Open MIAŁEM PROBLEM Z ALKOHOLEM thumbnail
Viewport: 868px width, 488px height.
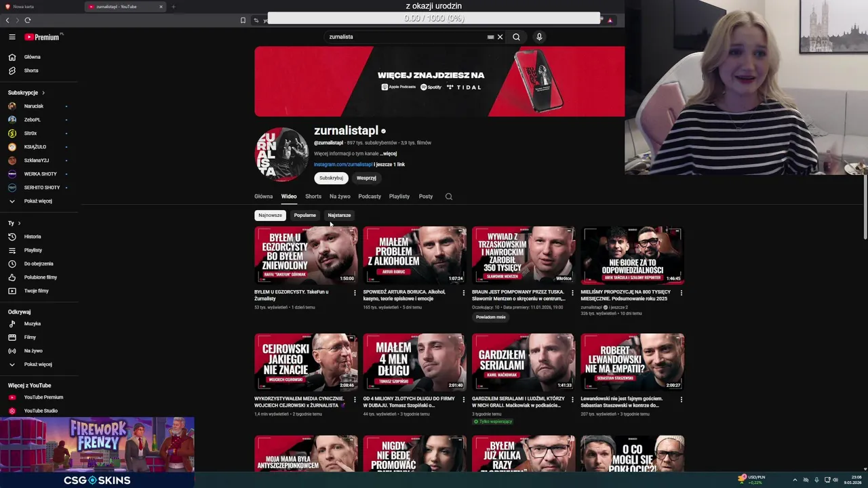pos(414,256)
